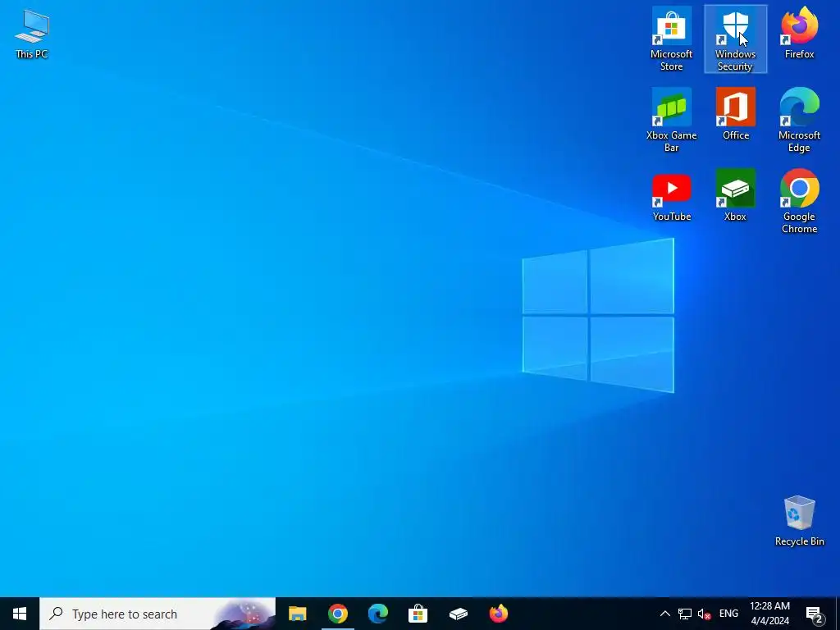Select the Windows Security desktop shortcut

click(x=736, y=39)
